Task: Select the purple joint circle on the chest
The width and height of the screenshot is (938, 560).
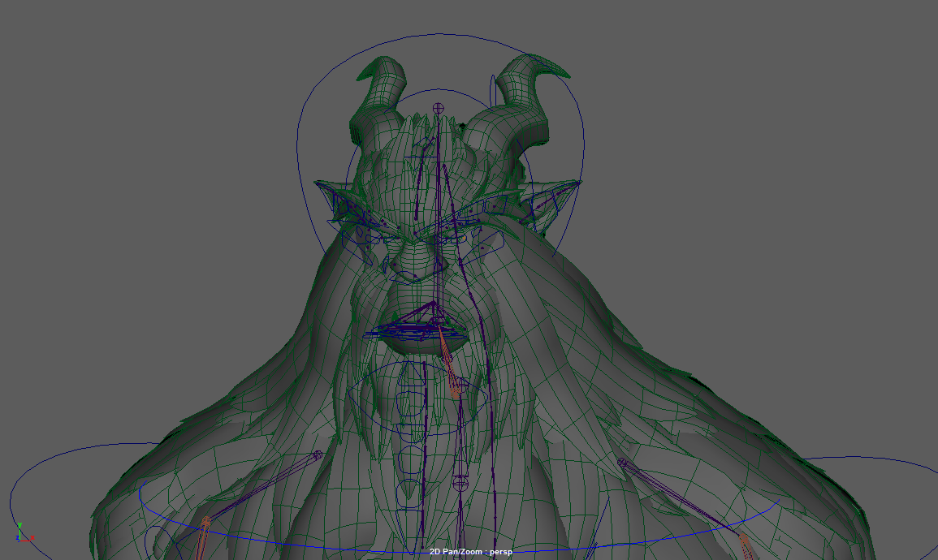Action: click(x=460, y=484)
